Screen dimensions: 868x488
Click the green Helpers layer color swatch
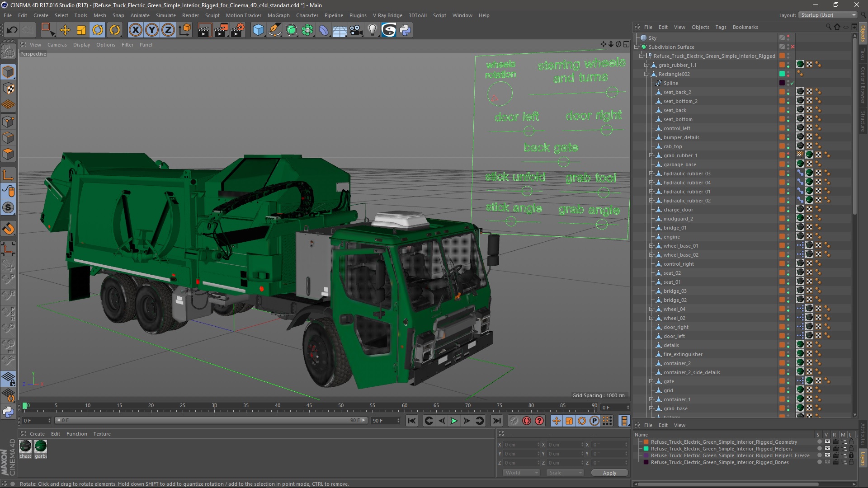click(x=646, y=449)
